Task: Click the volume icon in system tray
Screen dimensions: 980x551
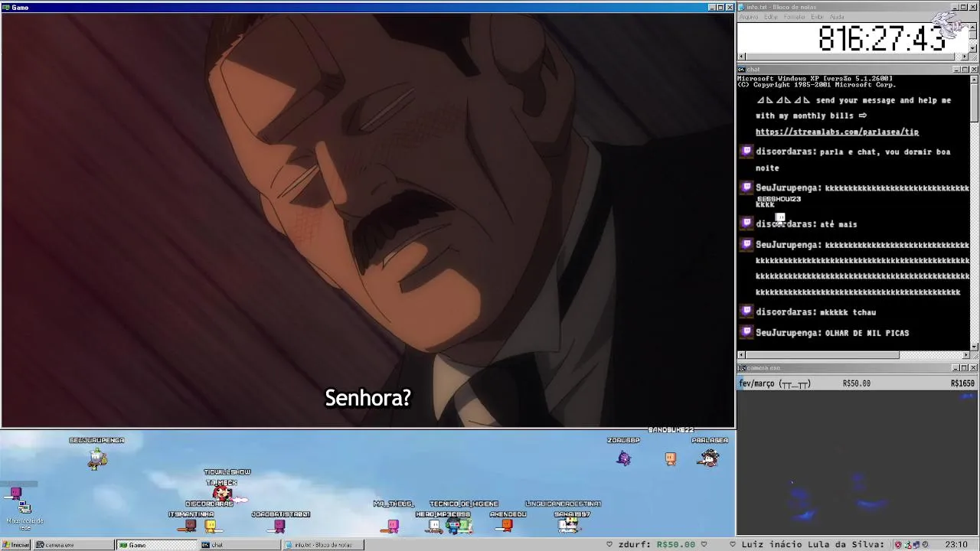Action: [x=925, y=545]
